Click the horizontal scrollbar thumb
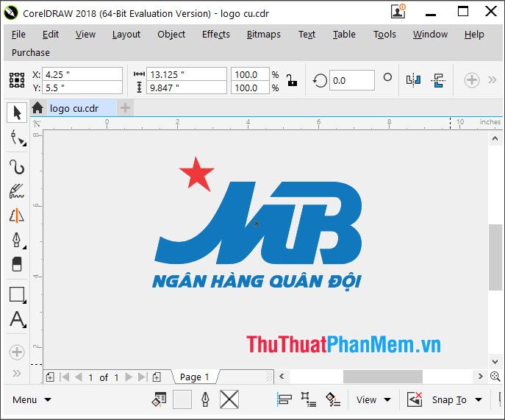The width and height of the screenshot is (505, 420). click(x=383, y=377)
